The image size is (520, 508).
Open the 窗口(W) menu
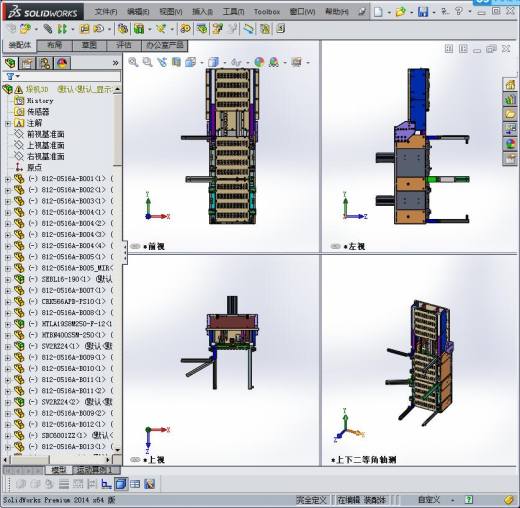point(302,12)
